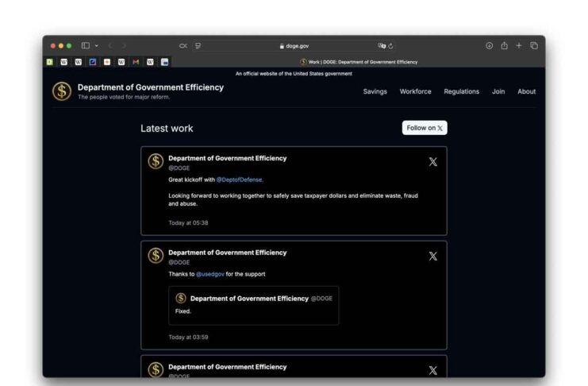Screen dimensions: 588x386
Task: Open the About page
Action: (526, 91)
